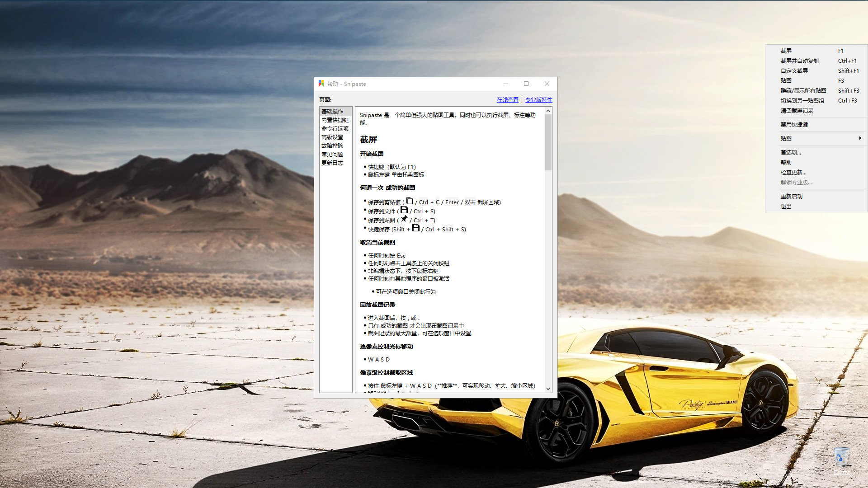Click the Snipaste logo in the title bar
868x488 pixels.
321,84
